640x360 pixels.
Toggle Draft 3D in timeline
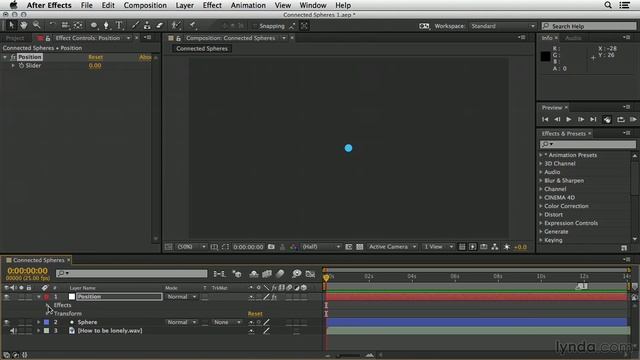[x=237, y=273]
